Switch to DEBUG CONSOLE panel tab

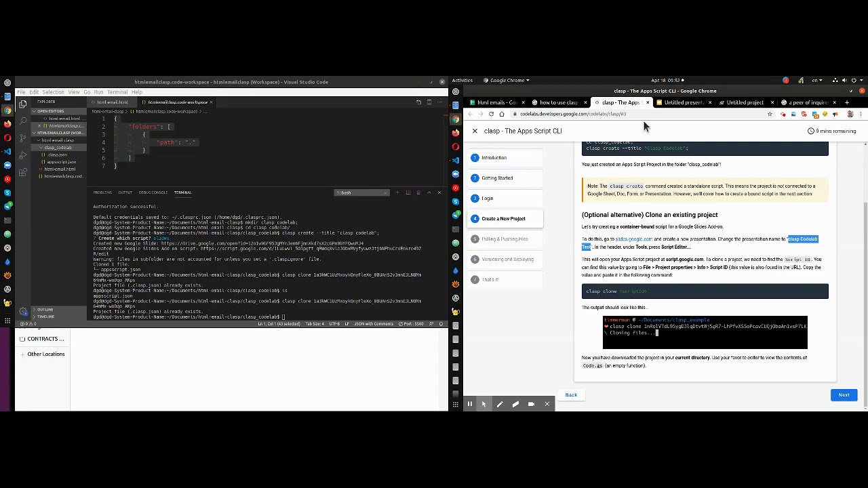tap(153, 192)
